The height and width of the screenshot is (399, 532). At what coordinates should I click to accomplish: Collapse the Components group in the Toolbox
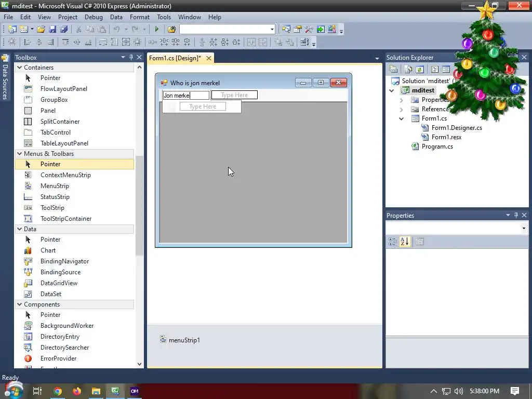coord(19,304)
